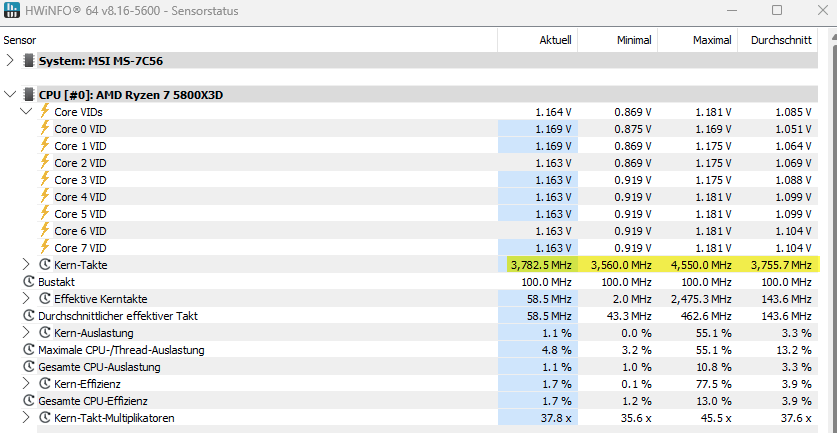The image size is (837, 433).
Task: Select the Gesamte CPU-Auslastung row label
Action: (99, 367)
